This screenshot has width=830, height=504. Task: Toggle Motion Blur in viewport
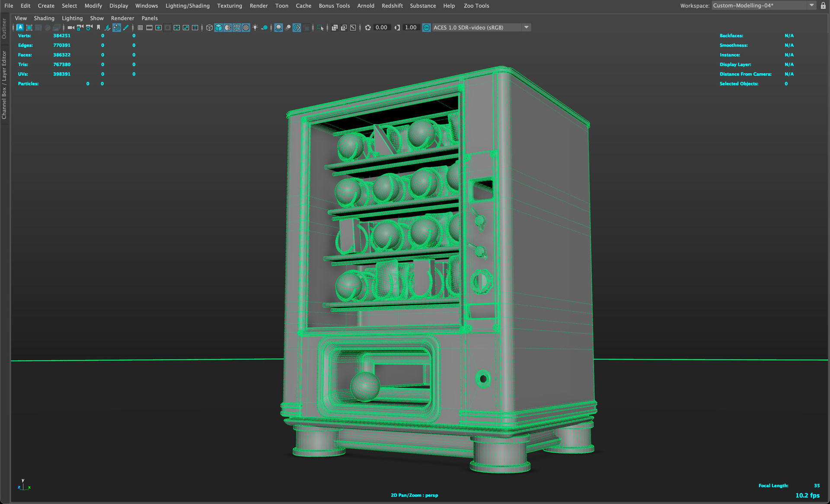click(288, 27)
